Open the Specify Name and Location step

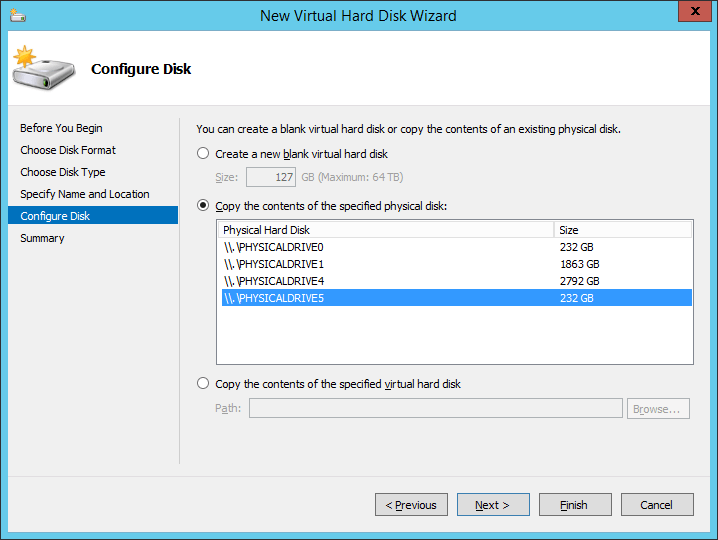point(85,194)
